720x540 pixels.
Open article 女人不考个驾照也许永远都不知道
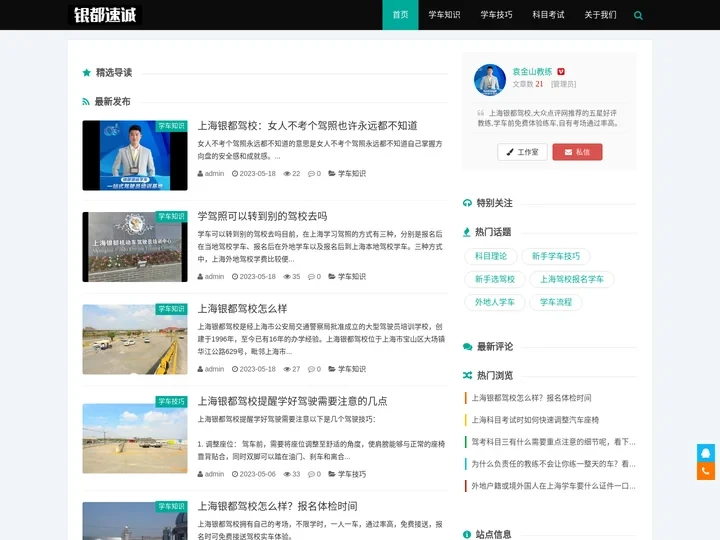307,126
